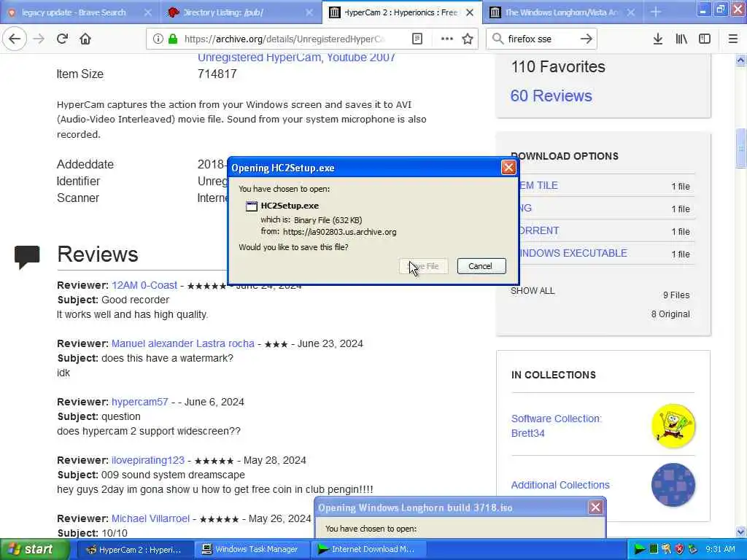Screen dimensions: 747x560
Task: Close the Opening Windows Longhorn build dialog
Action: (595, 507)
